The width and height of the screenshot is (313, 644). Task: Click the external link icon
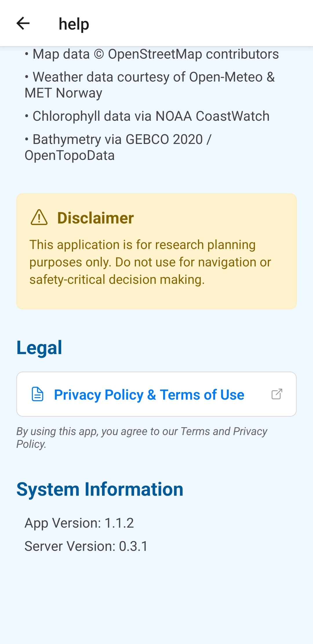click(x=277, y=394)
